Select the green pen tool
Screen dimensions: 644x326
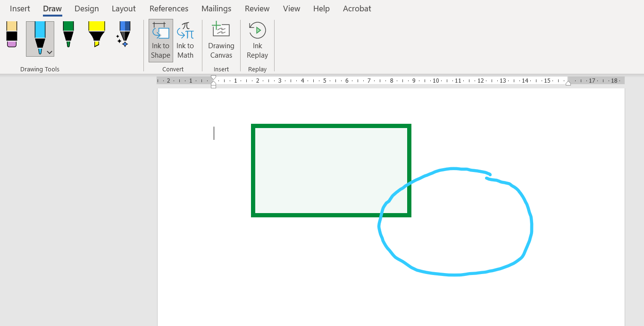point(68,34)
